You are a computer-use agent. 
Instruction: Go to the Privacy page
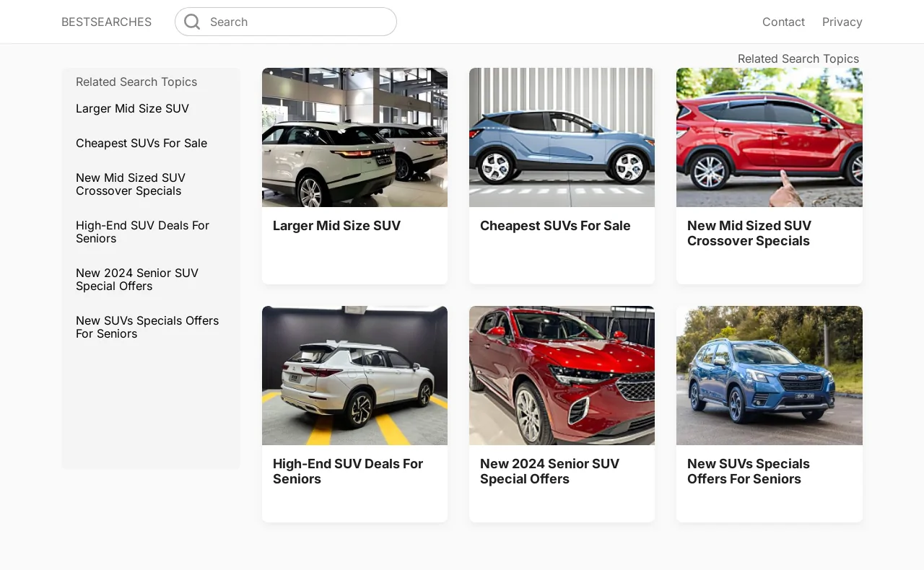[842, 22]
